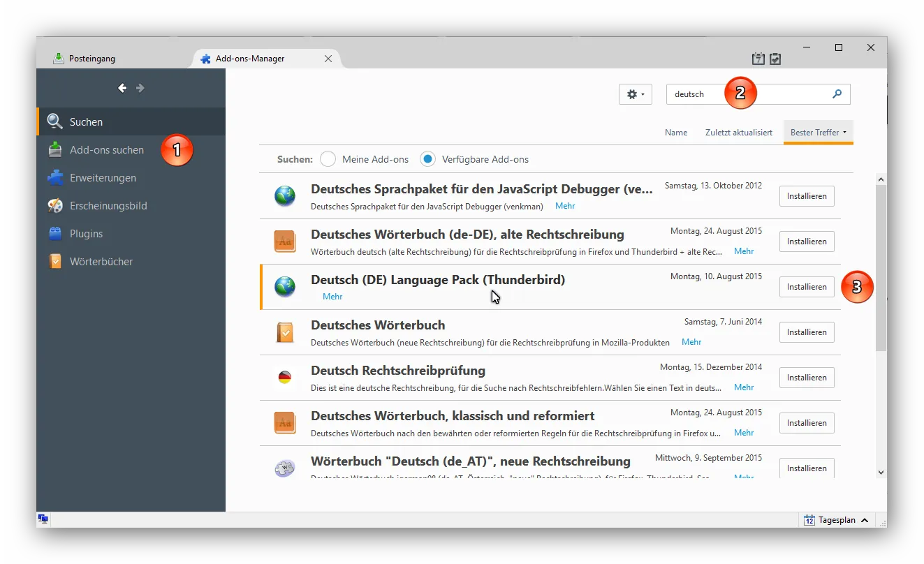Open Add-ons suchen category in sidebar

click(x=131, y=149)
